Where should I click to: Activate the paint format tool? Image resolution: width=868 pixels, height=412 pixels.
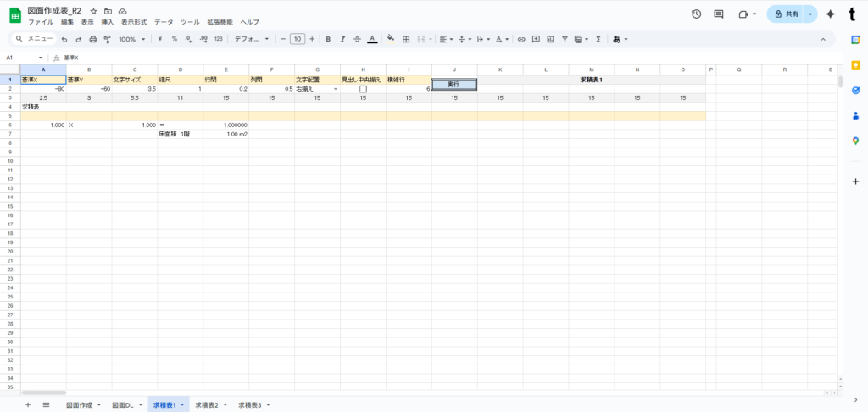[x=108, y=39]
